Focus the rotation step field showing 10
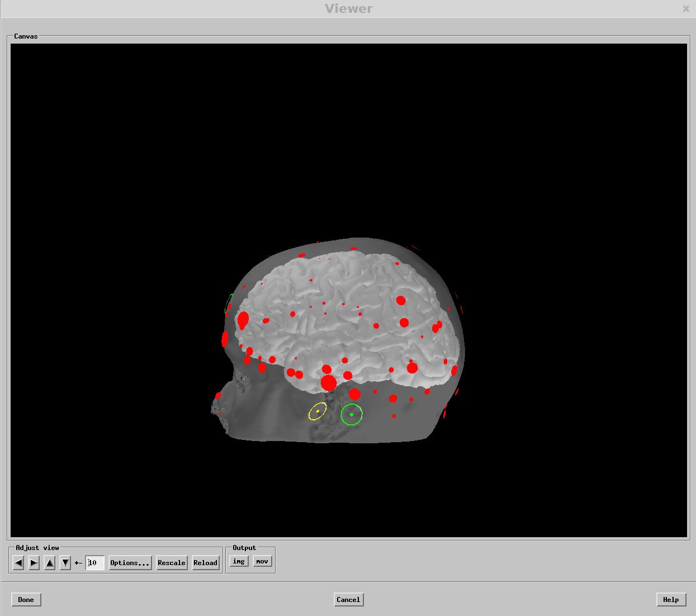 95,562
